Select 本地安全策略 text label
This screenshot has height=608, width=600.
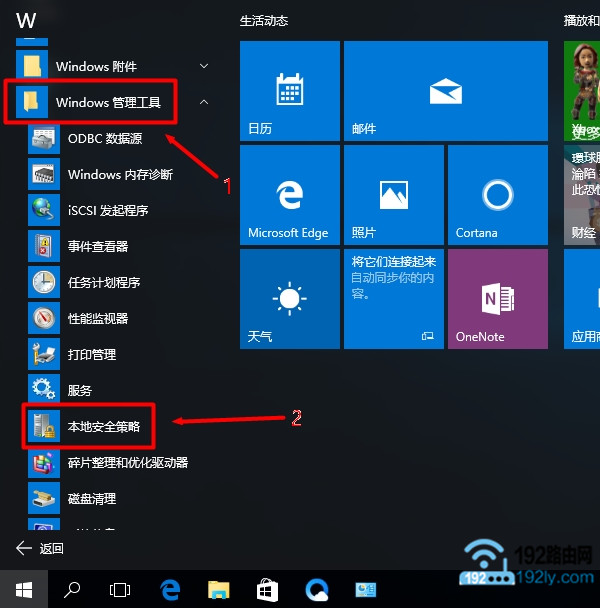104,426
